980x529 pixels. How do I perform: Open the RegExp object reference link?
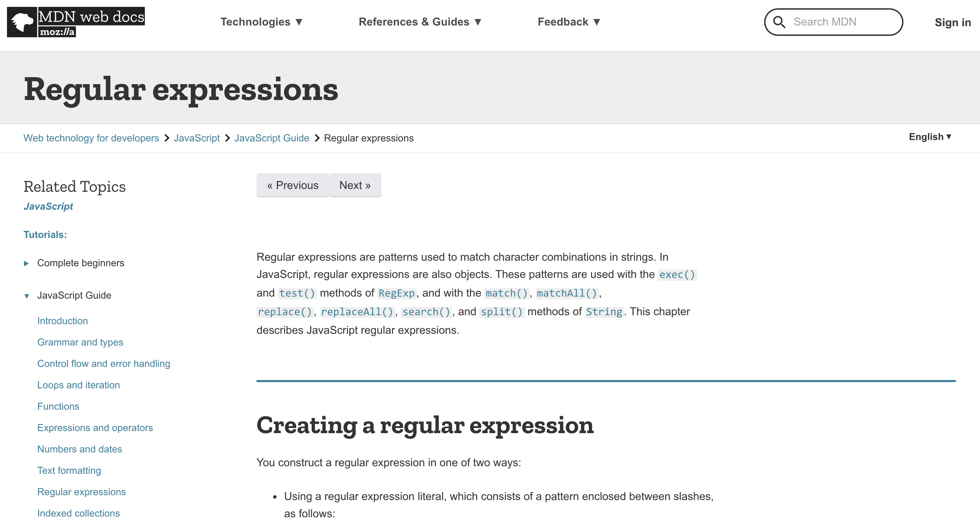point(397,293)
